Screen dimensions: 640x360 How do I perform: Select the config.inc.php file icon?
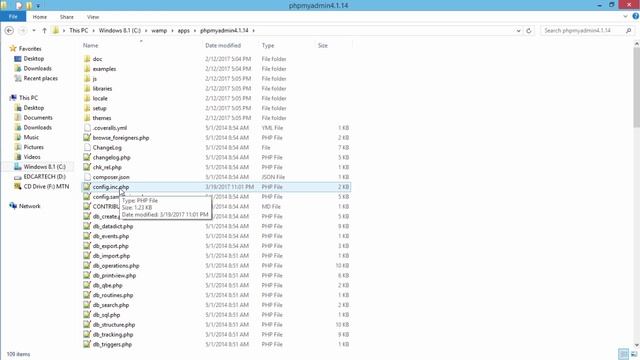tap(87, 187)
